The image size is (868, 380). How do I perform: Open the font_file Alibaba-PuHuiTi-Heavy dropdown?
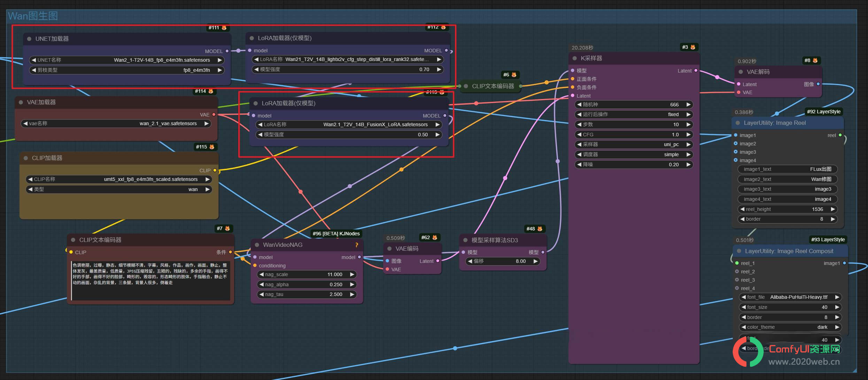click(790, 297)
